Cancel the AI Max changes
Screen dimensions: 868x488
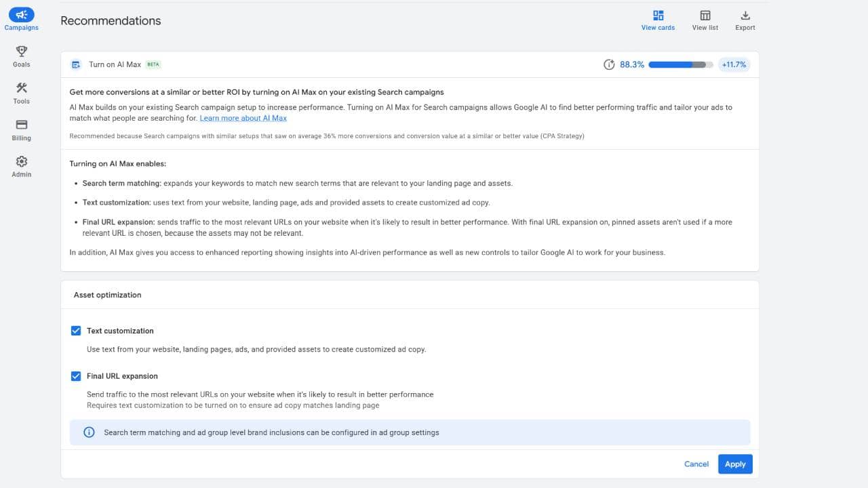pos(696,464)
